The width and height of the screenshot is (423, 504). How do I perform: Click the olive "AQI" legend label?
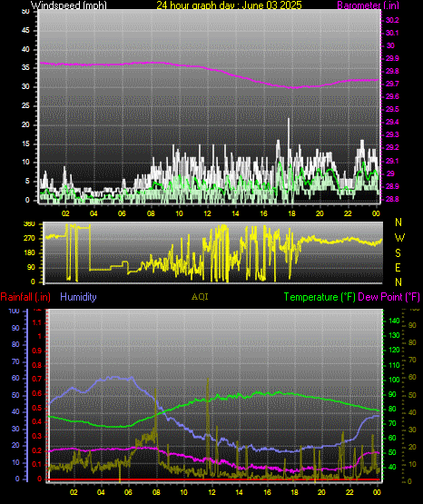click(200, 297)
